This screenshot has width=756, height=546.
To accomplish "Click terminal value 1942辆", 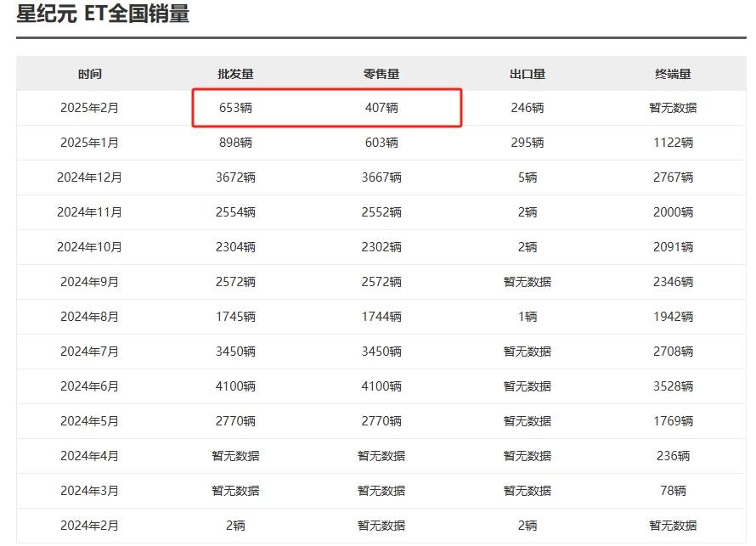I will pos(673,317).
